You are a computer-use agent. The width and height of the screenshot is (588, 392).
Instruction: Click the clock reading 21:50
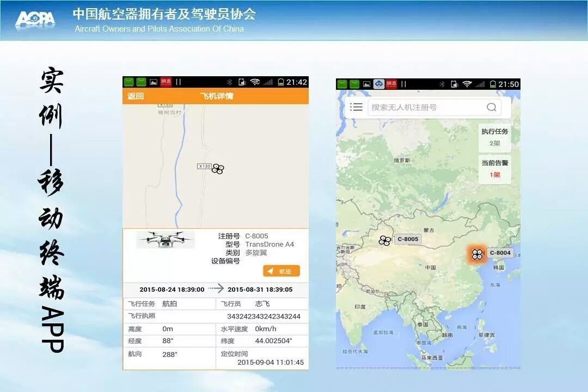point(509,84)
